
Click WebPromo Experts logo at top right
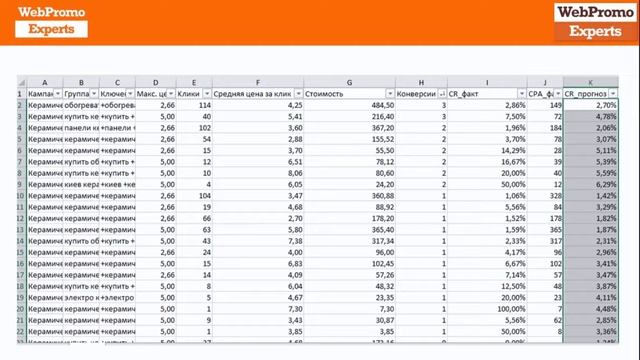[x=595, y=22]
